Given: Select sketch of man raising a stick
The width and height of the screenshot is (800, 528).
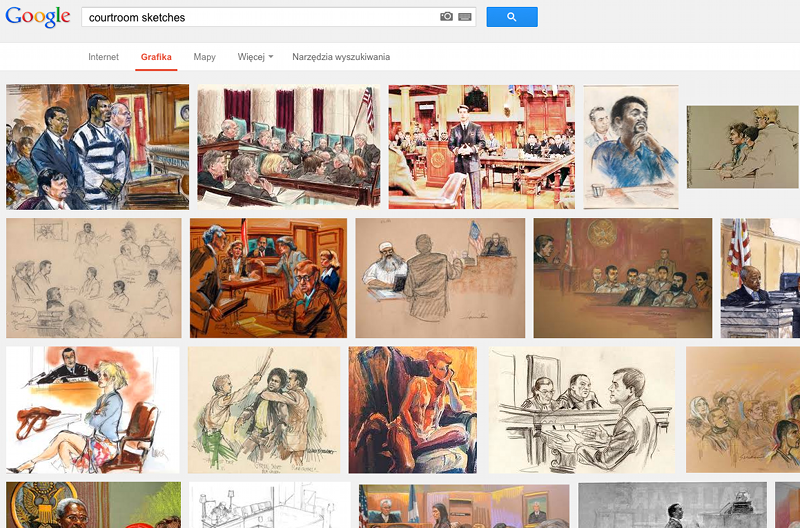Looking at the screenshot, I should coord(264,409).
